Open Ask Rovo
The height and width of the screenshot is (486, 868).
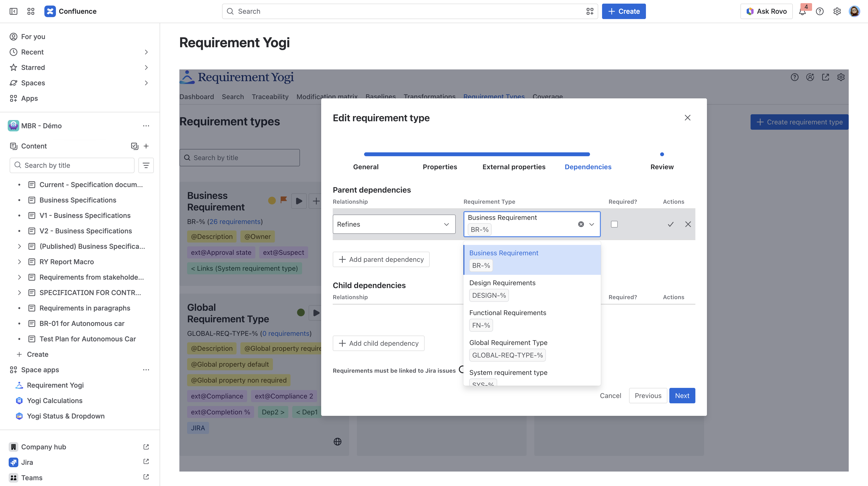pyautogui.click(x=766, y=11)
